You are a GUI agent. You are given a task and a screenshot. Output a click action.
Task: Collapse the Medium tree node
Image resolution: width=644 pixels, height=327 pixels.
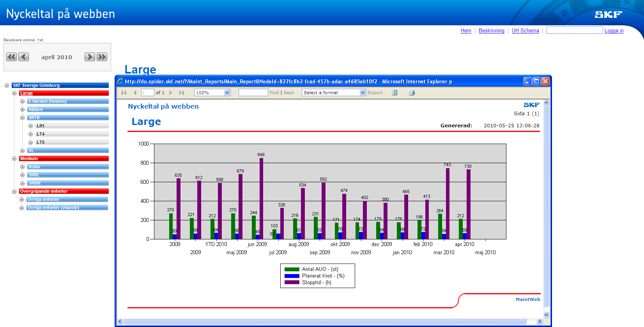[x=14, y=159]
